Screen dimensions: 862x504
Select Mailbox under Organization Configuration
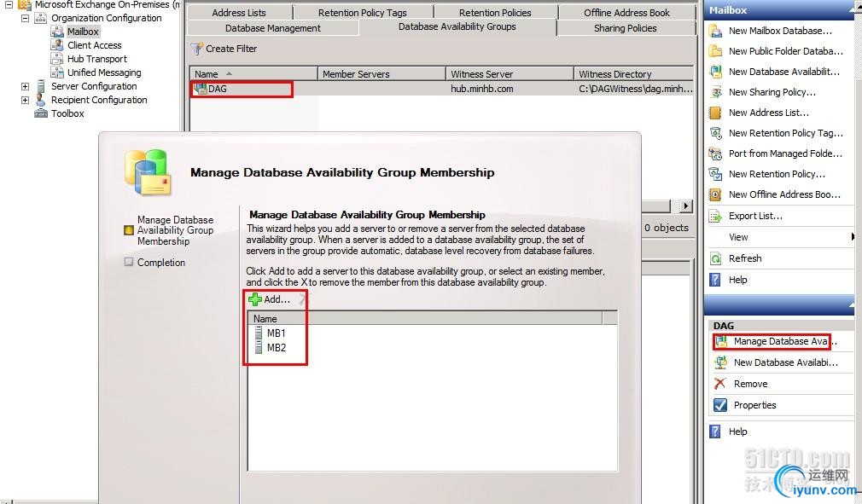83,32
